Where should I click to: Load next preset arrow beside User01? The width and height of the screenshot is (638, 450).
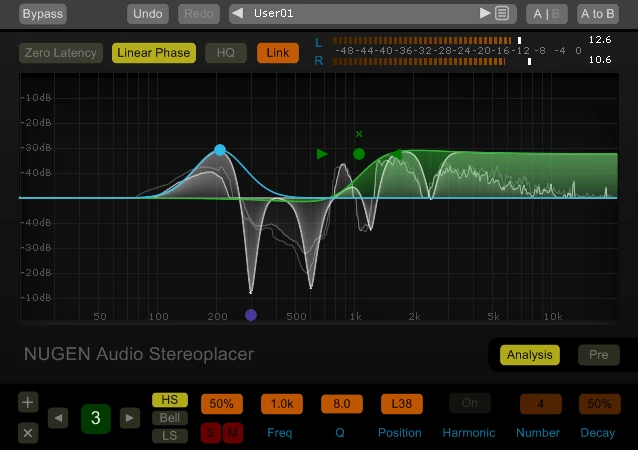485,14
